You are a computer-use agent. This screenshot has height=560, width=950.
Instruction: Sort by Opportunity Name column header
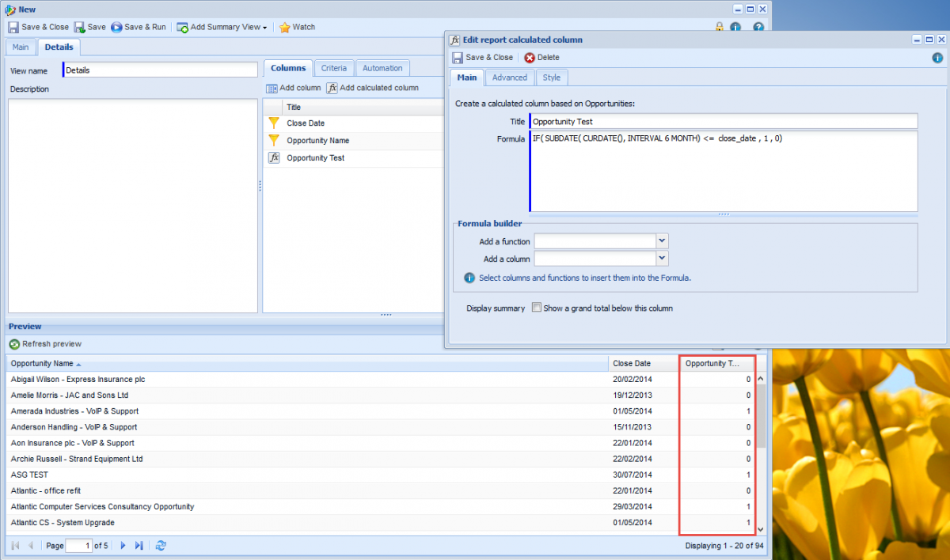click(x=42, y=364)
